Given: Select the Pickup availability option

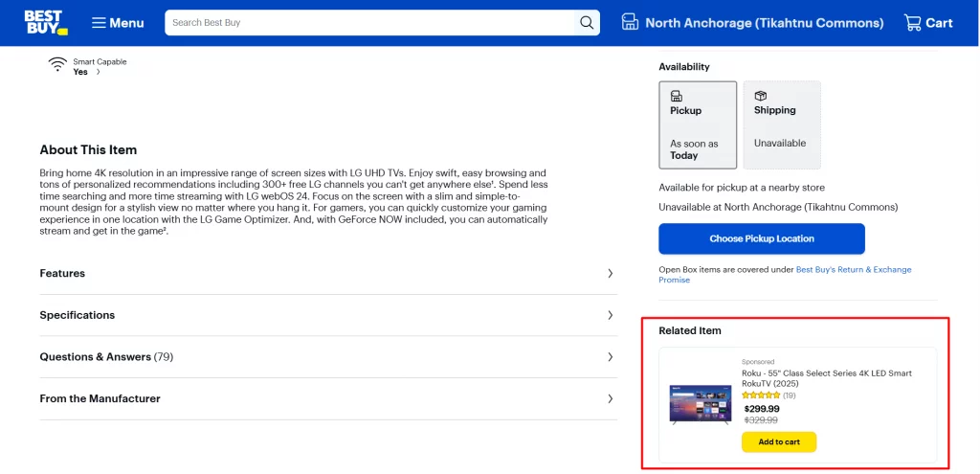Looking at the screenshot, I should [x=698, y=125].
